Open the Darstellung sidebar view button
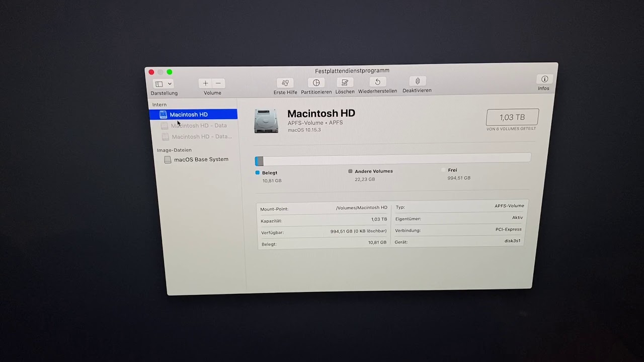 (x=164, y=84)
